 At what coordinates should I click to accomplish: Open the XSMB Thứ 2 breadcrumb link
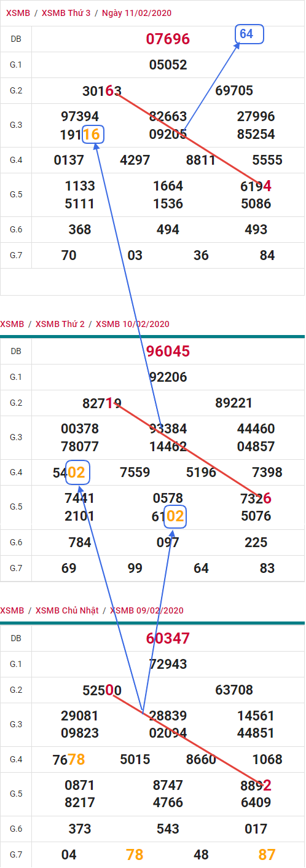pyautogui.click(x=60, y=324)
